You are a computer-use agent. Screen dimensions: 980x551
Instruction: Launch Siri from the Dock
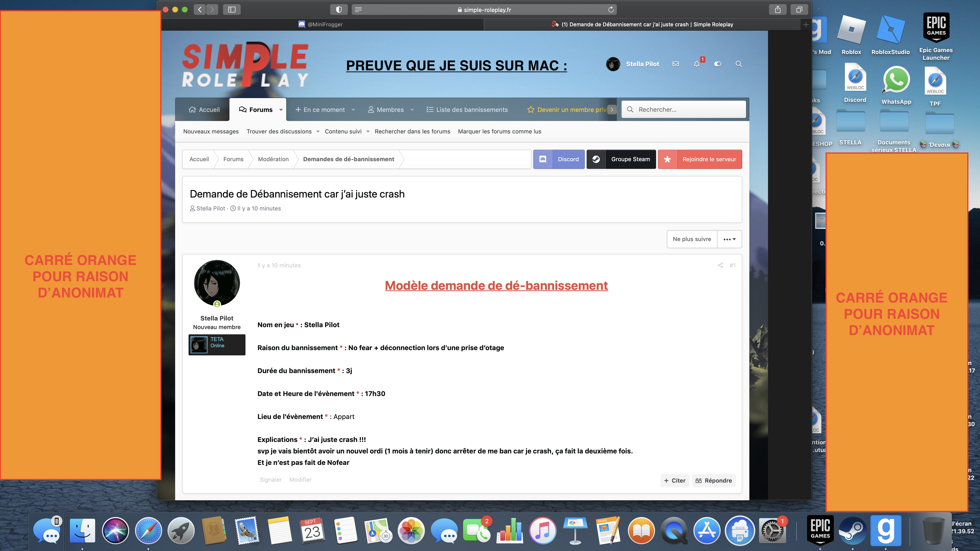tap(115, 530)
